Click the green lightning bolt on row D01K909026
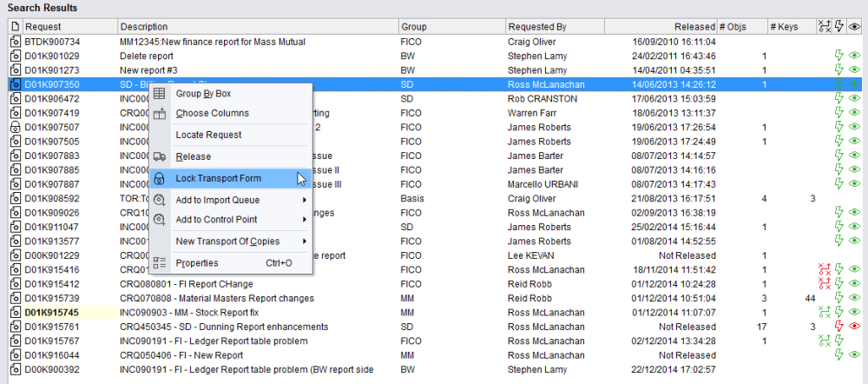This screenshot has width=868, height=384. point(839,212)
